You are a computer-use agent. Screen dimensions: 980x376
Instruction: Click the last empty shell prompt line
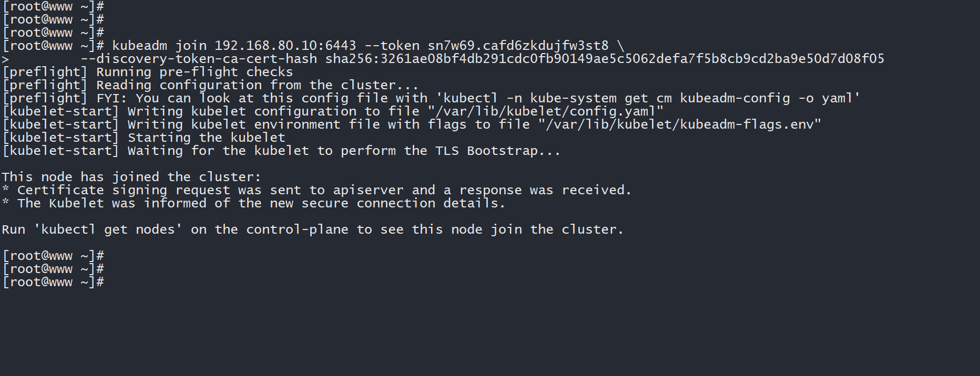pyautogui.click(x=53, y=282)
